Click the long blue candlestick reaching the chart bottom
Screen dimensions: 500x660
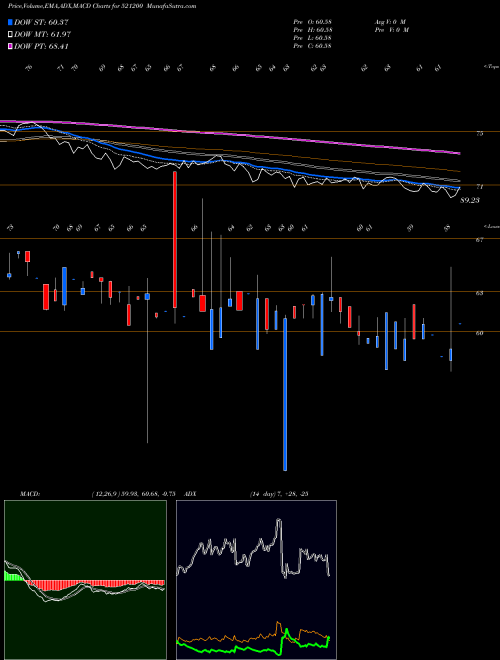285,394
